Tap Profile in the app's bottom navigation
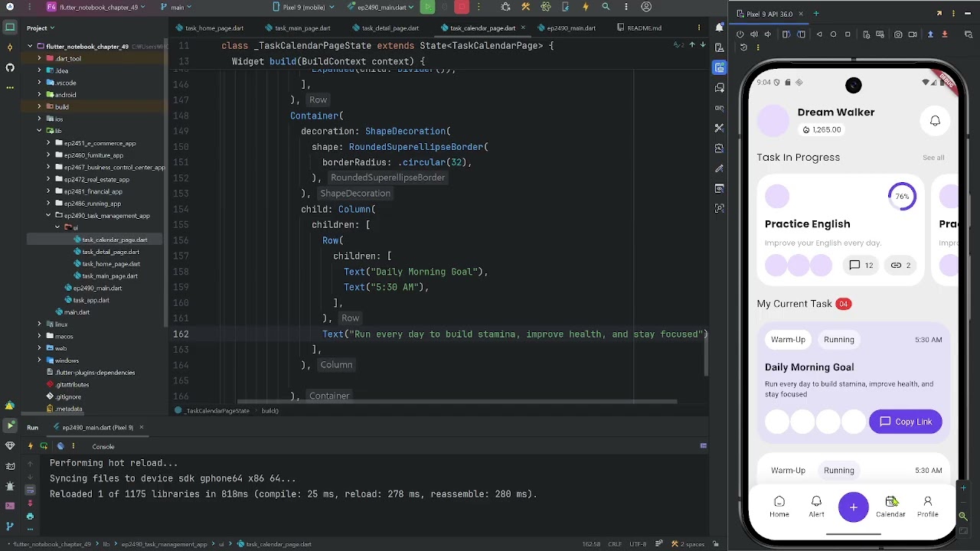 click(927, 507)
